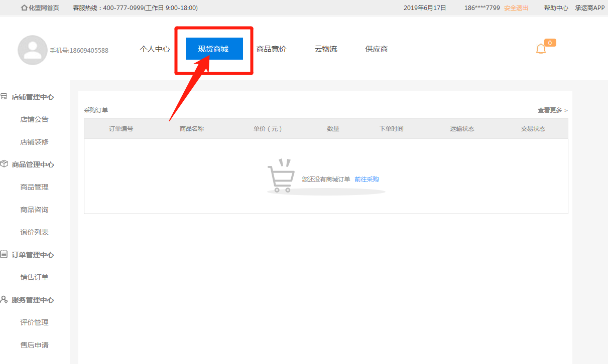The width and height of the screenshot is (608, 364).
Task: Click the empty shopping cart illustration
Action: pyautogui.click(x=281, y=176)
